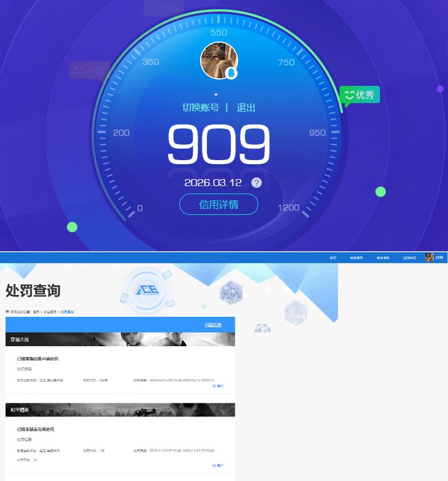Click 切换账号 to switch account

coord(201,108)
